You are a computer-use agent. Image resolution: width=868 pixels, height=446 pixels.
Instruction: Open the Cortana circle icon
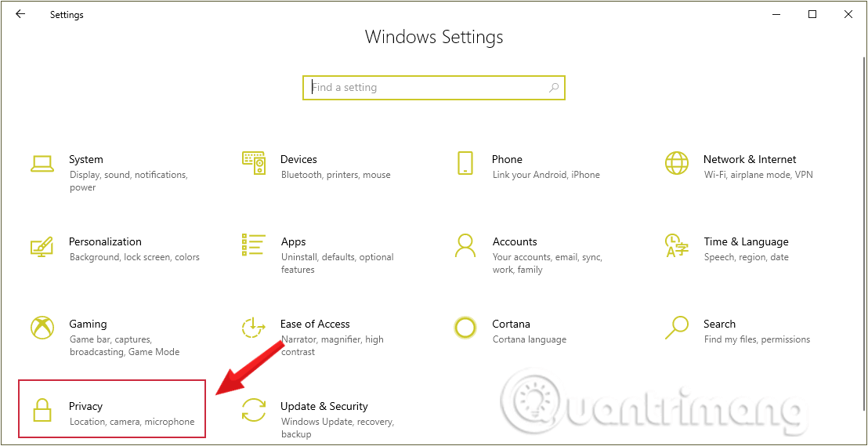click(465, 328)
